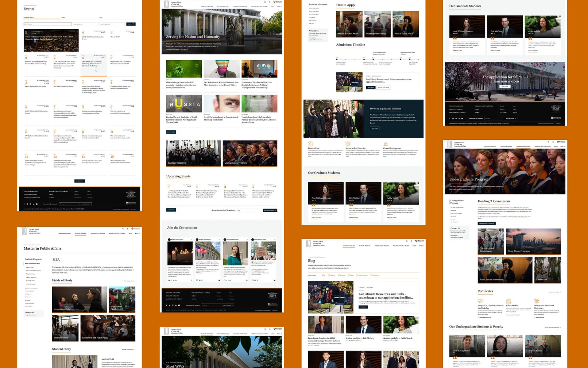Open the first filter dropdown on Events page
This screenshot has height=368, width=588.
[85, 24]
